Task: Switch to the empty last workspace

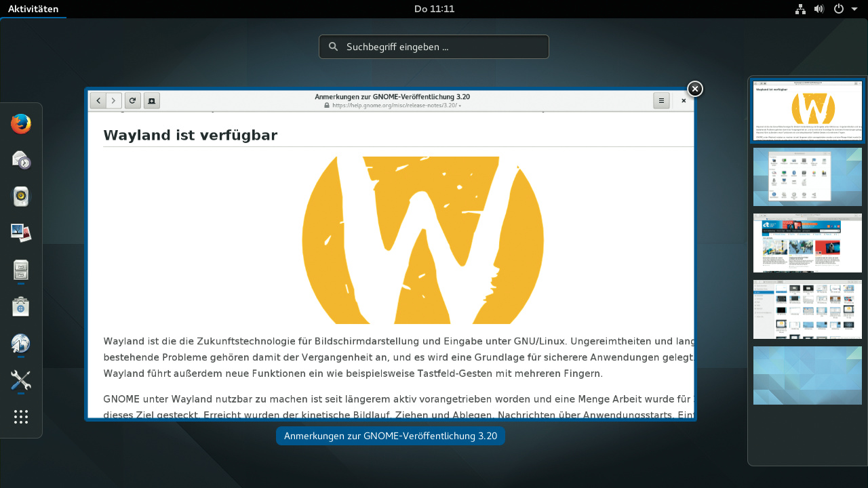Action: click(x=807, y=375)
